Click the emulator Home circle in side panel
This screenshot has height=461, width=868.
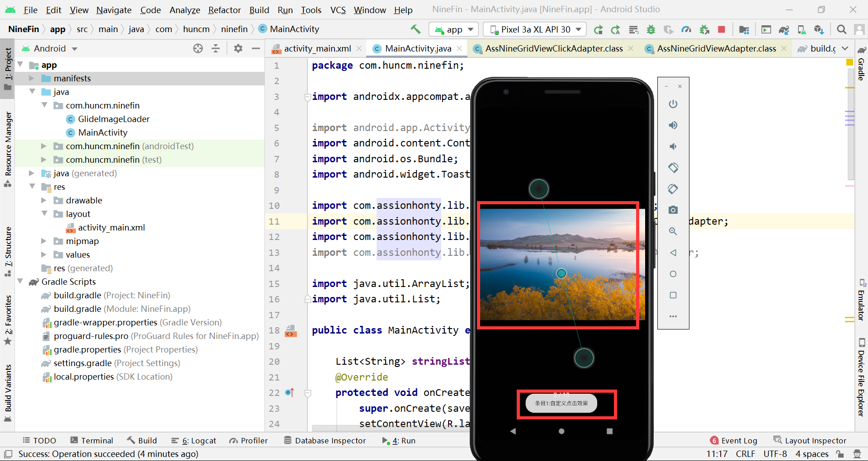click(x=673, y=274)
